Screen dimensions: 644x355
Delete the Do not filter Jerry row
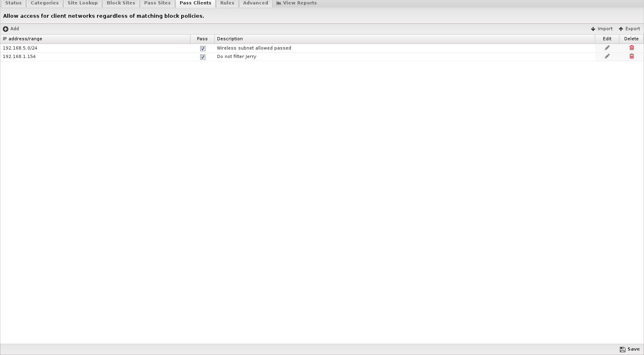pos(632,56)
